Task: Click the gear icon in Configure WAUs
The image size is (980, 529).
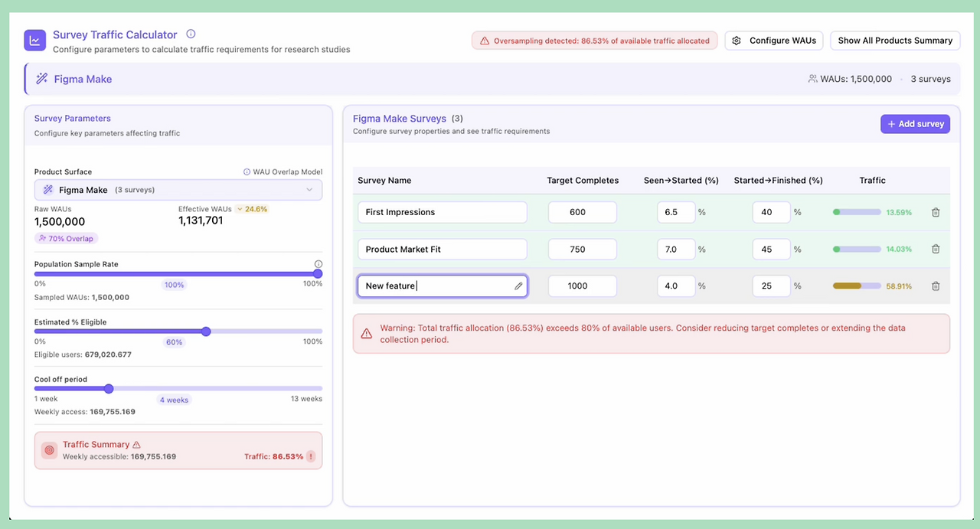Action: (737, 41)
